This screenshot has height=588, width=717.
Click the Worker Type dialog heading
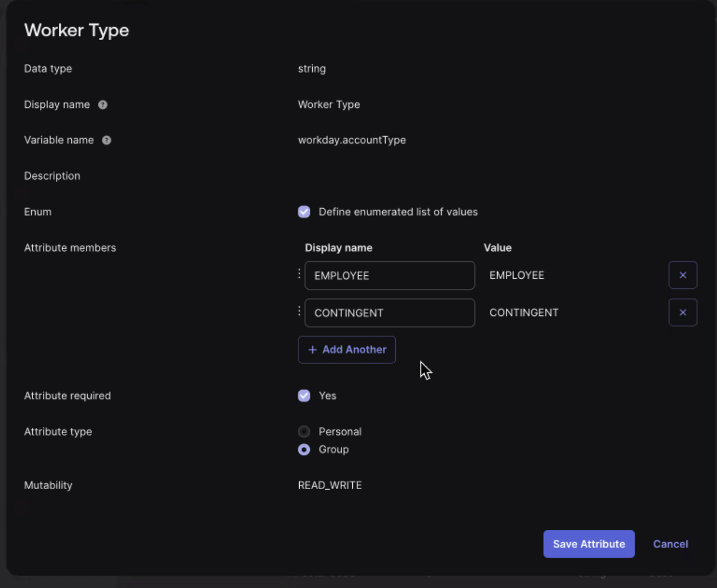coord(76,30)
